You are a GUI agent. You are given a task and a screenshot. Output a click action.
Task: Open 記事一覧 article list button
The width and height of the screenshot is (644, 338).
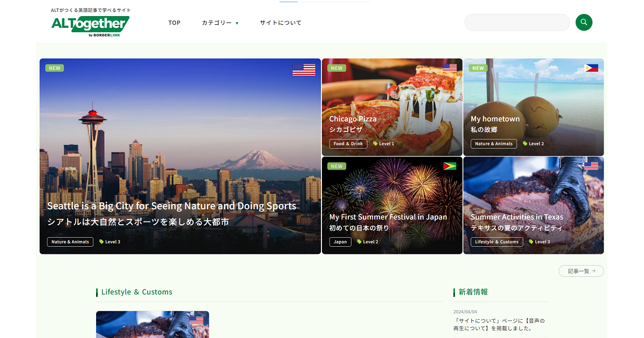click(x=581, y=271)
